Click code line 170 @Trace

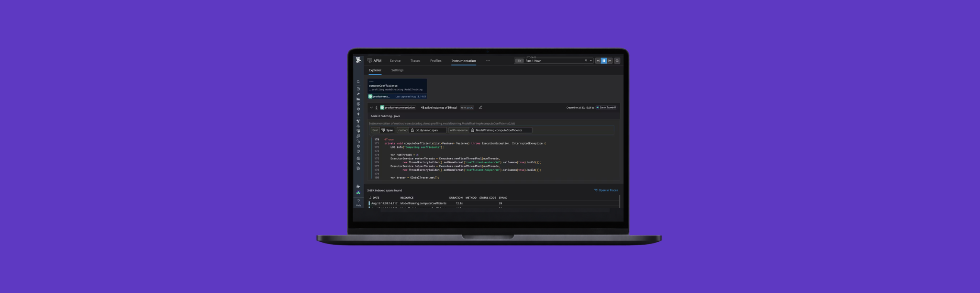(389, 139)
